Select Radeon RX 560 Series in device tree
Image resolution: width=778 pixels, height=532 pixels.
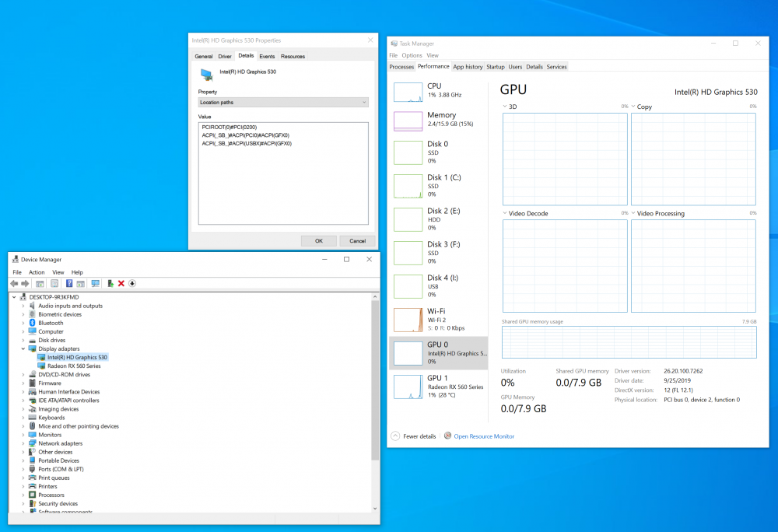[74, 366]
